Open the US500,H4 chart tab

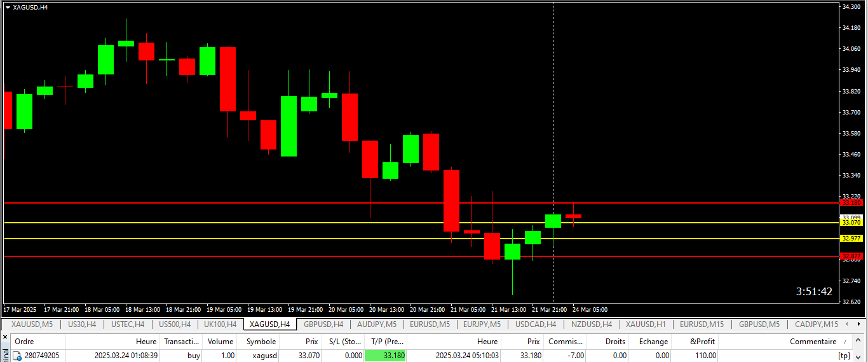174,324
